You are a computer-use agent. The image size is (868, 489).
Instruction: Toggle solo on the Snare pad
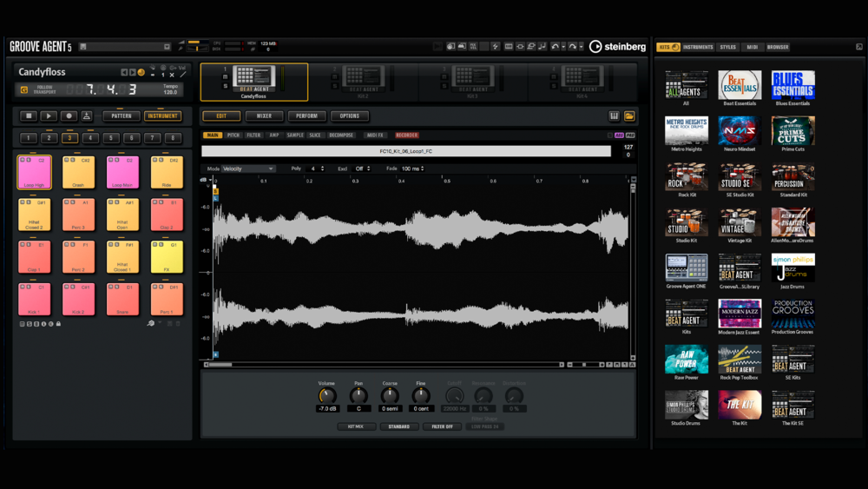[117, 287]
